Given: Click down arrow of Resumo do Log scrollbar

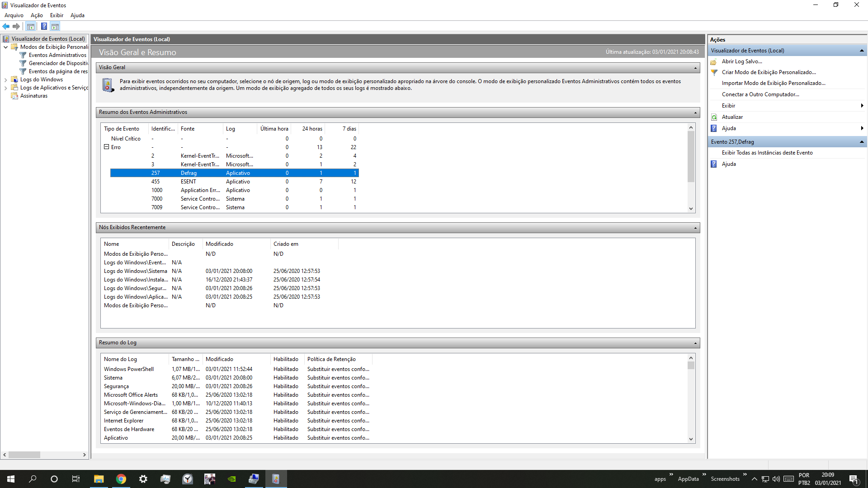Looking at the screenshot, I should click(x=691, y=439).
